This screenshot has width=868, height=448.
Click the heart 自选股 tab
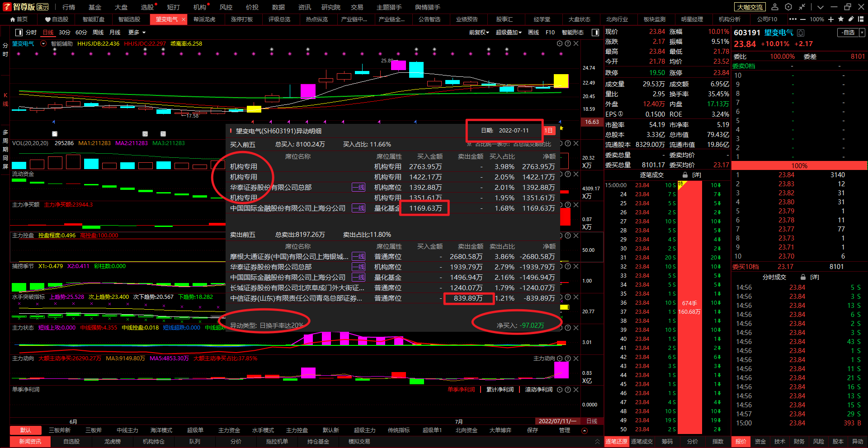tap(57, 19)
